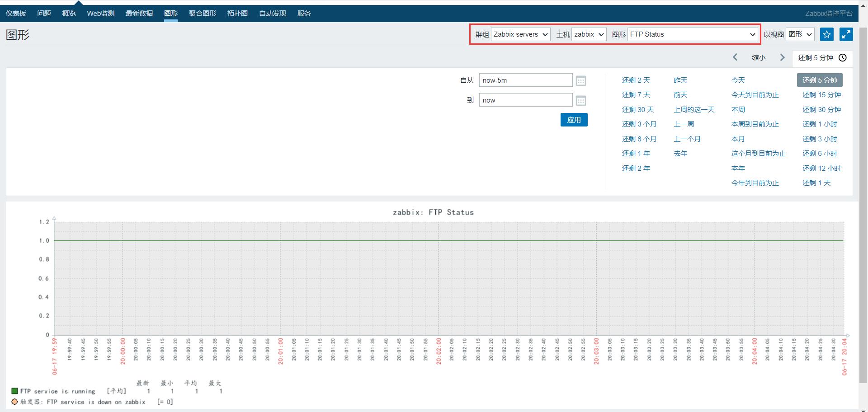This screenshot has height=412, width=868.
Task: Select time range 还剩 12 小时
Action: (x=822, y=169)
